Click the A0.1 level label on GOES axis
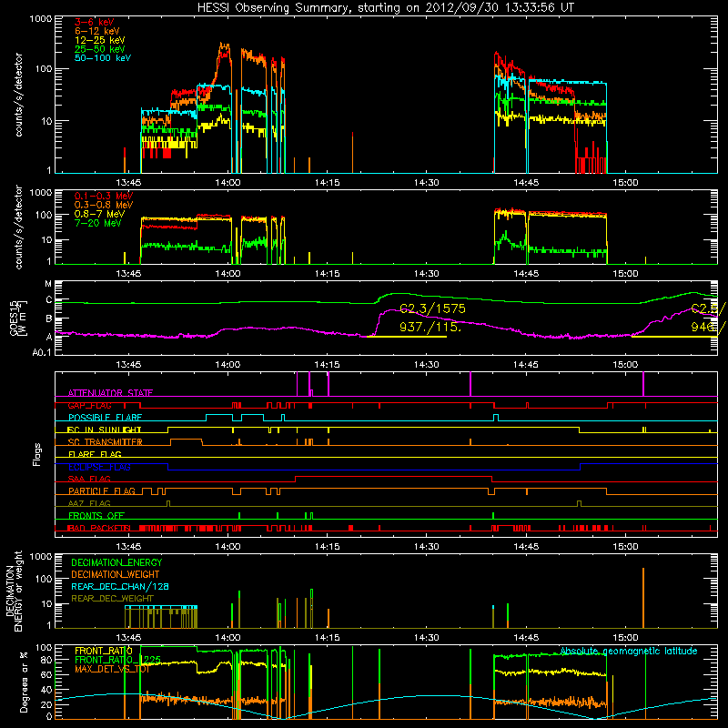Image resolution: width=728 pixels, height=728 pixels. coord(41,352)
